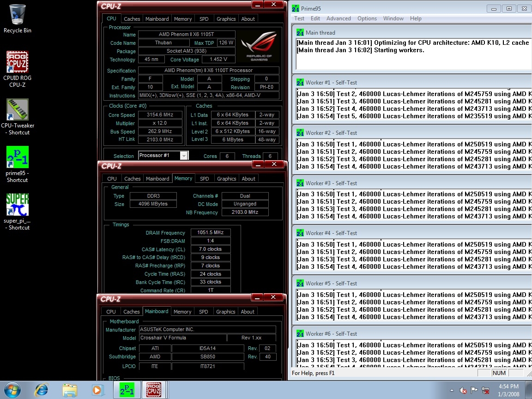Click the muted volume tray icon
The height and width of the screenshot is (399, 532).
tap(463, 391)
